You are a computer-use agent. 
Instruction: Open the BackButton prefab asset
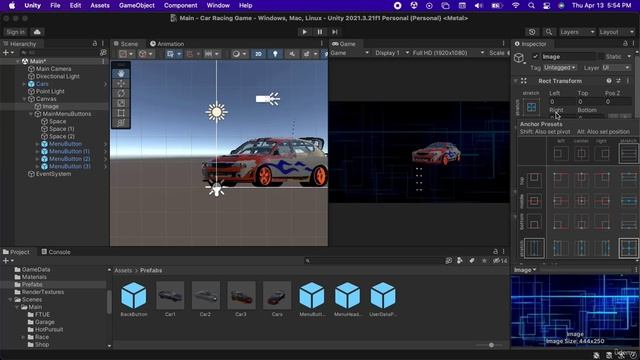tap(134, 299)
